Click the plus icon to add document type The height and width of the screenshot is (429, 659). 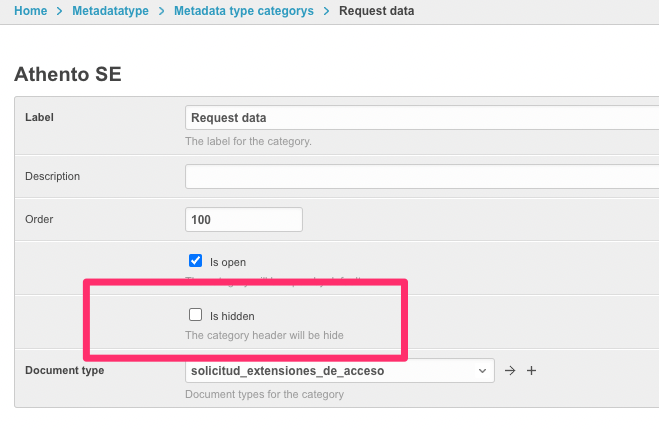point(532,371)
